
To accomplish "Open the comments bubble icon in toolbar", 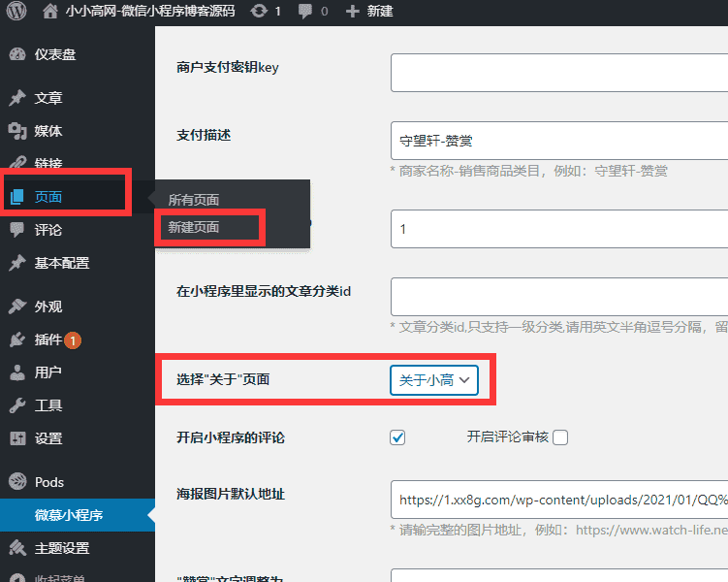I will (x=306, y=12).
